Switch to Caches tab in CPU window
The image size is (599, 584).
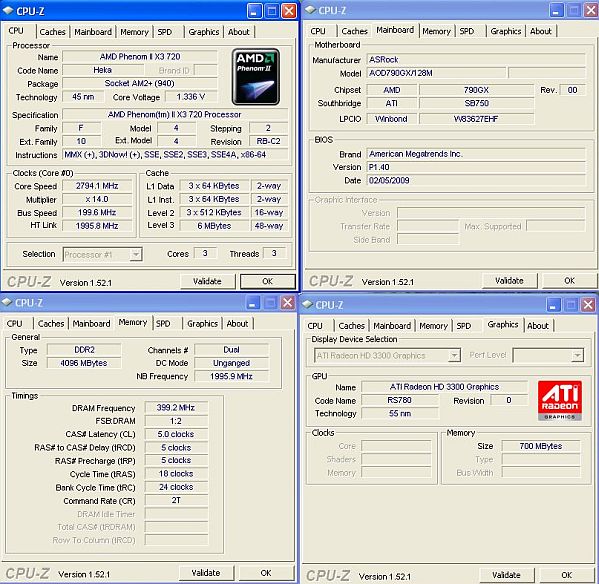point(53,32)
